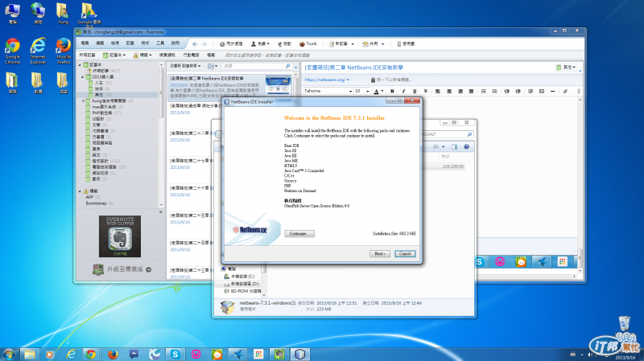Image resolution: width=644 pixels, height=361 pixels.
Task: Click the search magnifier in Evernote note list
Action: (x=288, y=66)
